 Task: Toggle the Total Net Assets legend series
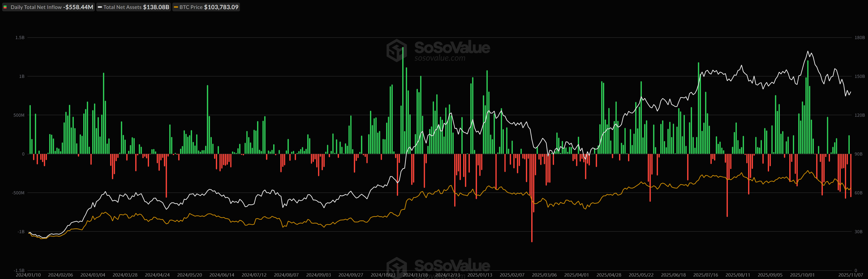click(122, 7)
